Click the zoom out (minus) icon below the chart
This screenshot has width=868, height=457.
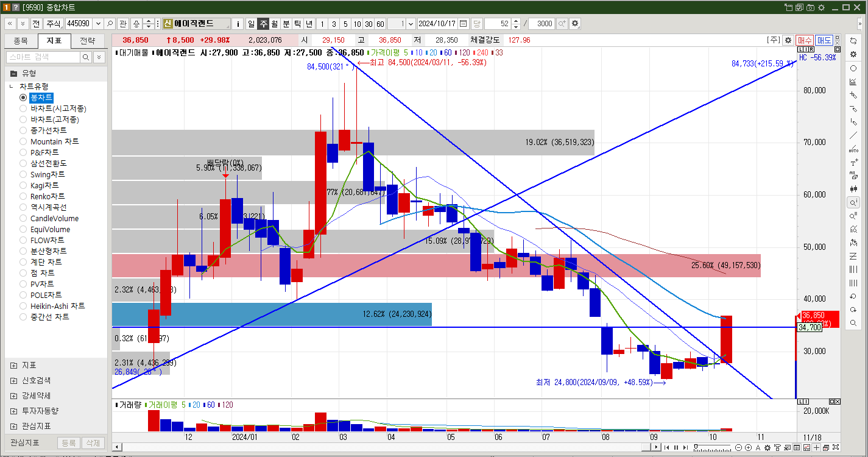pos(739,448)
